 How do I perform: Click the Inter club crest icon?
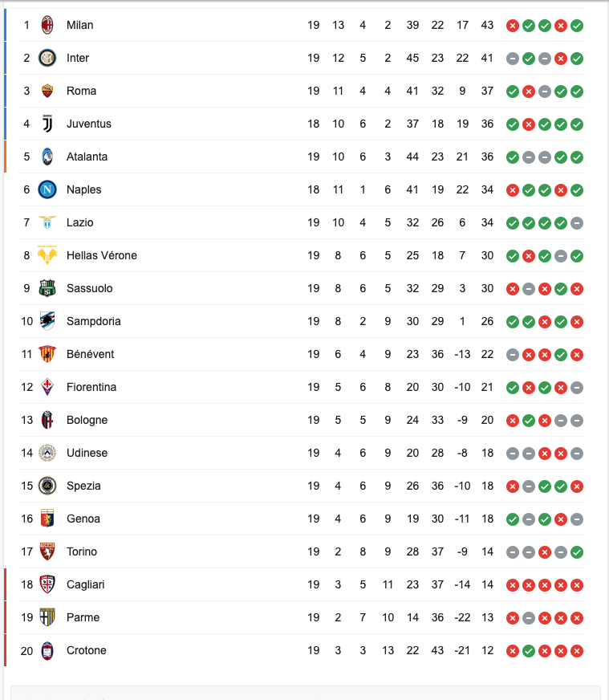coord(48,58)
